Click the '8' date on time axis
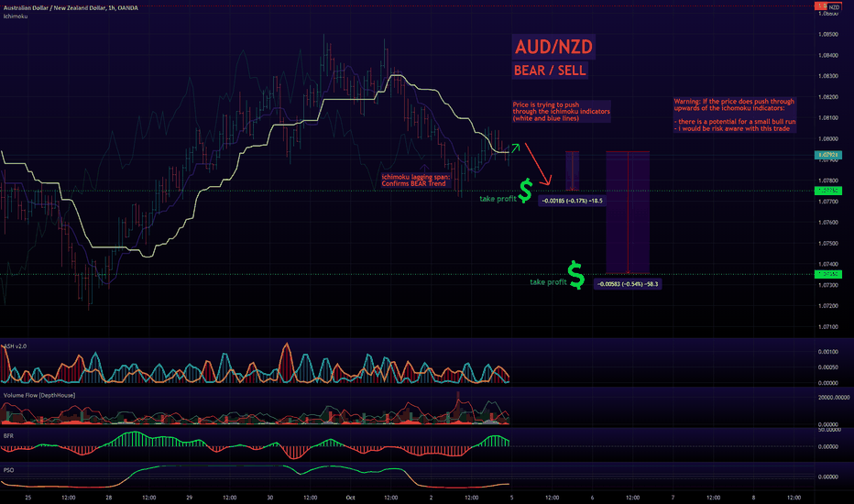The image size is (854, 504). (x=753, y=498)
